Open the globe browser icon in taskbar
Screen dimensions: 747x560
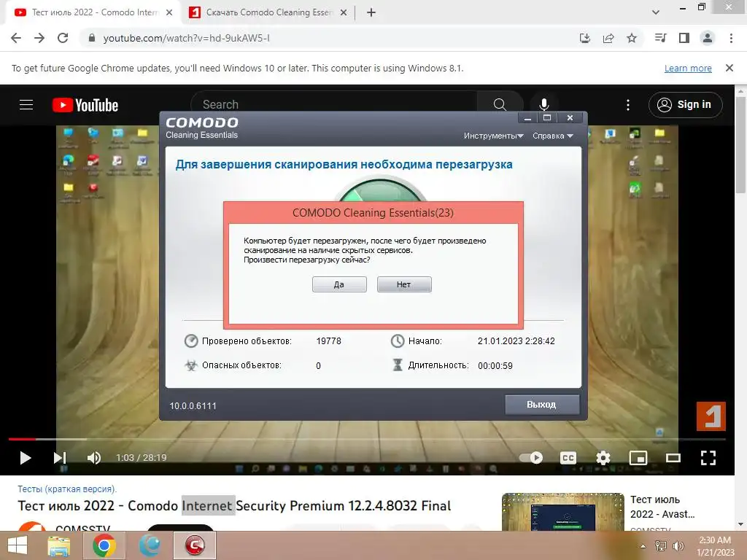pyautogui.click(x=150, y=545)
